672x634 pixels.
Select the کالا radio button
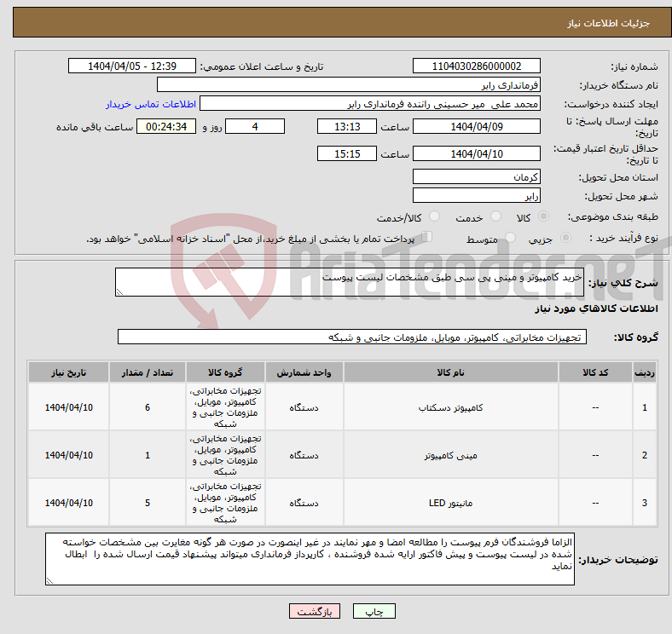(x=543, y=216)
